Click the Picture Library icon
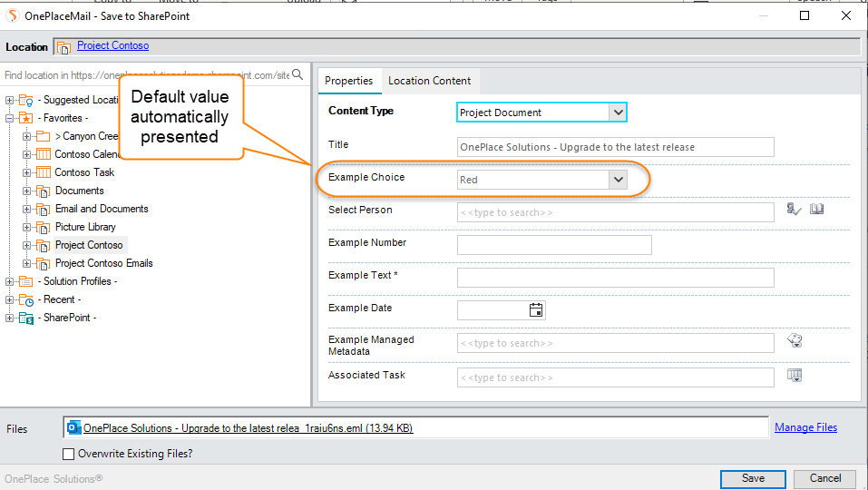 44,228
